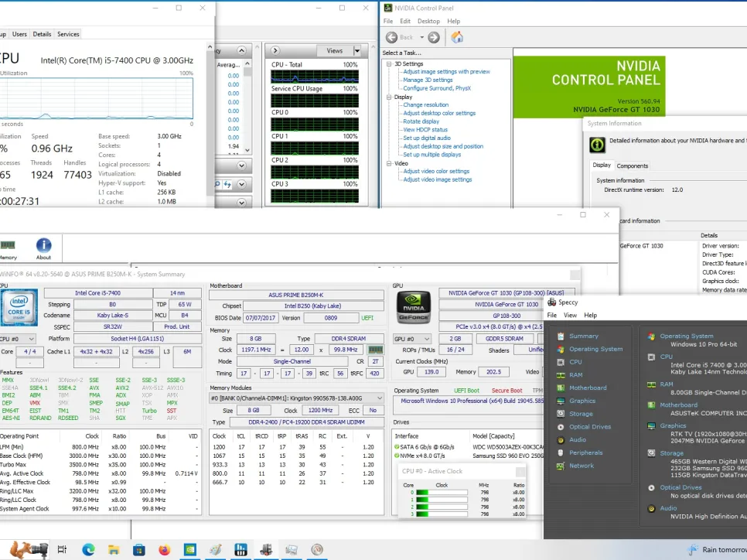This screenshot has height=560, width=747.
Task: Click Speccy Motherboard heading in summary
Action: pyautogui.click(x=678, y=405)
